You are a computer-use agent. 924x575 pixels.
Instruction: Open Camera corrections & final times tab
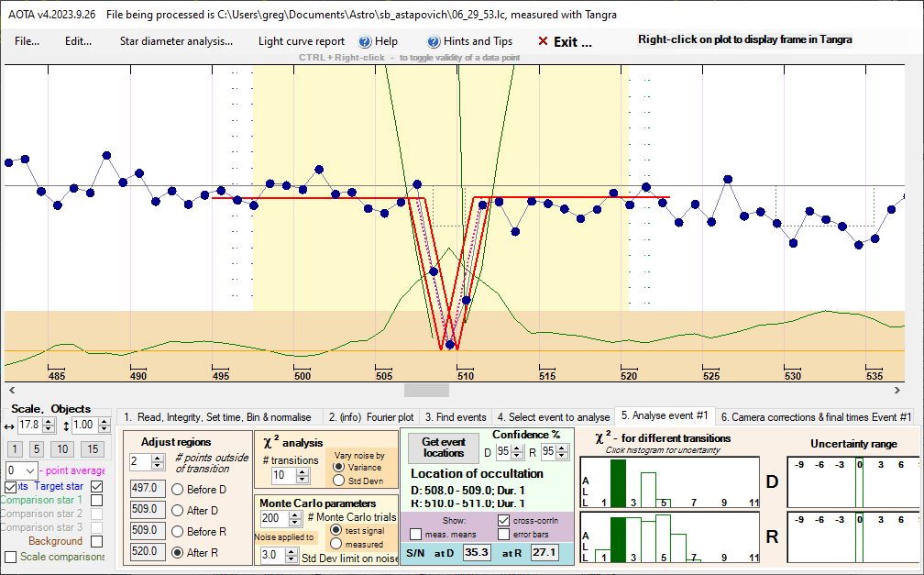click(816, 416)
